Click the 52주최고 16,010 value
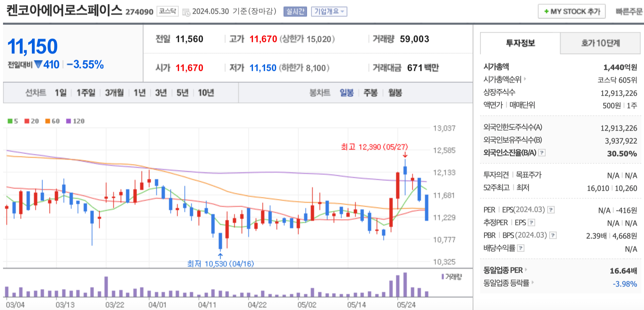 click(598, 188)
